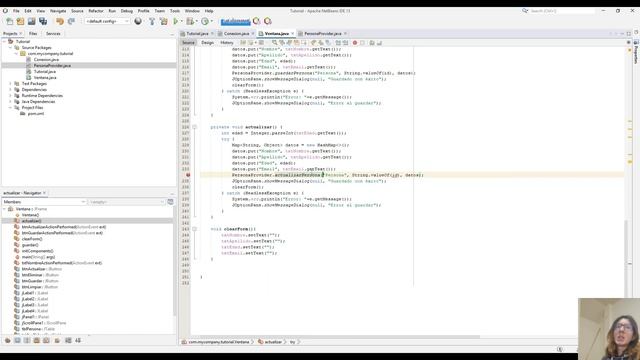Close the Ventana.java editor tab

click(x=293, y=33)
